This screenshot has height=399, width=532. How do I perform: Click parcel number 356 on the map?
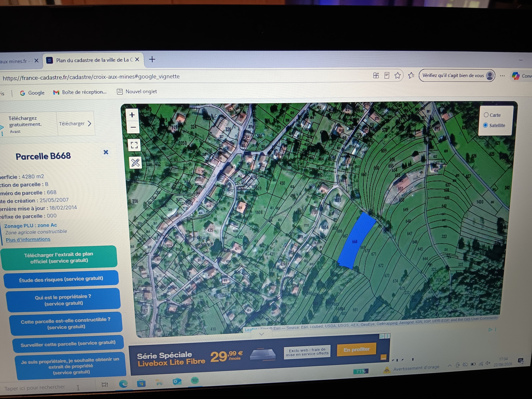tap(135, 201)
